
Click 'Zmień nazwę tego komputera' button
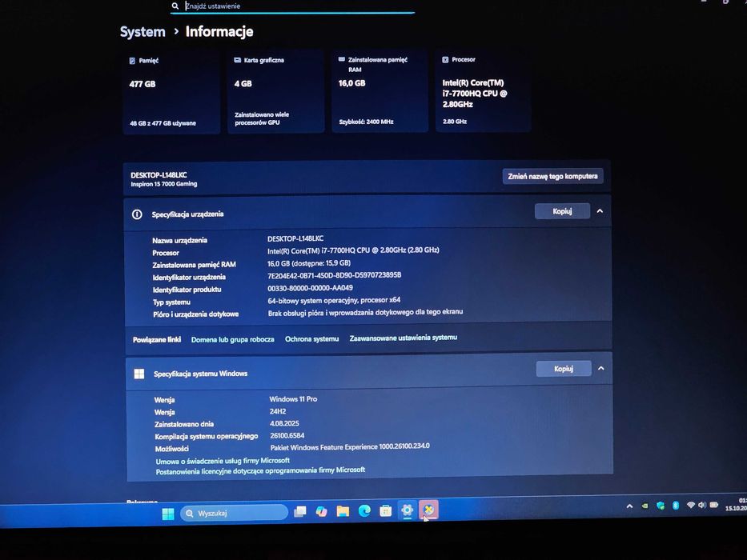tap(552, 176)
